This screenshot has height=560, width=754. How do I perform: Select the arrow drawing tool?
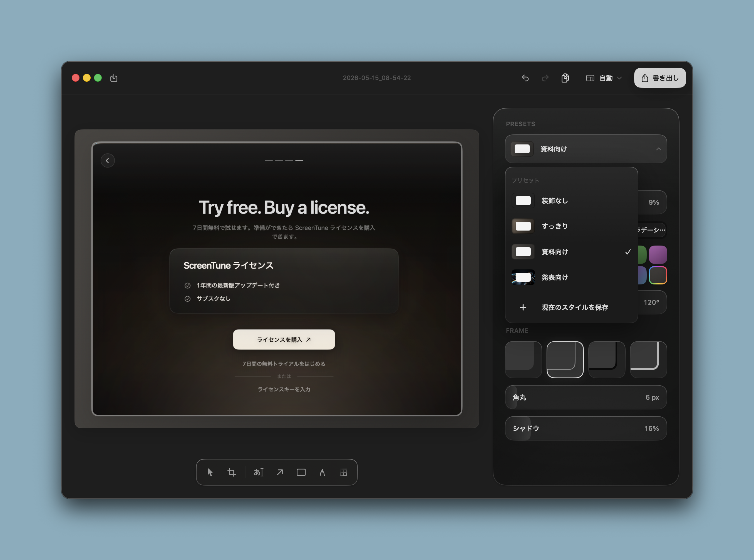[280, 472]
